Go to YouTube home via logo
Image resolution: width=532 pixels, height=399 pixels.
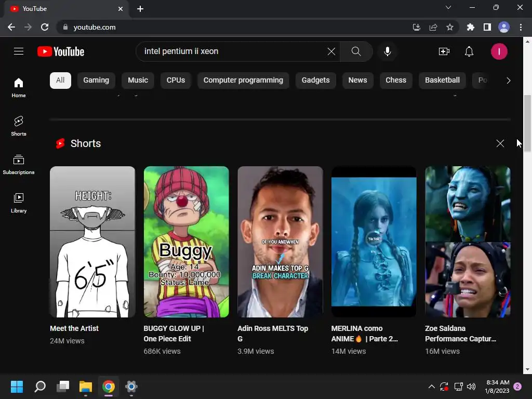point(61,51)
